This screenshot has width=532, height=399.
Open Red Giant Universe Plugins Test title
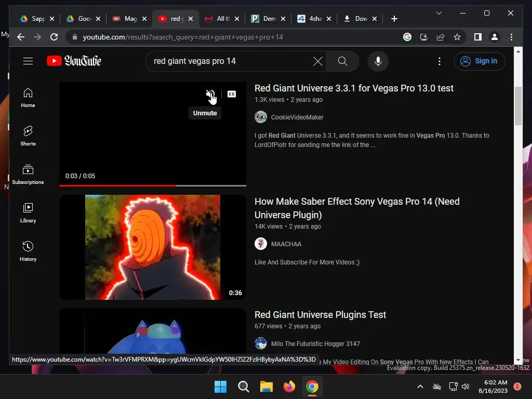point(320,315)
